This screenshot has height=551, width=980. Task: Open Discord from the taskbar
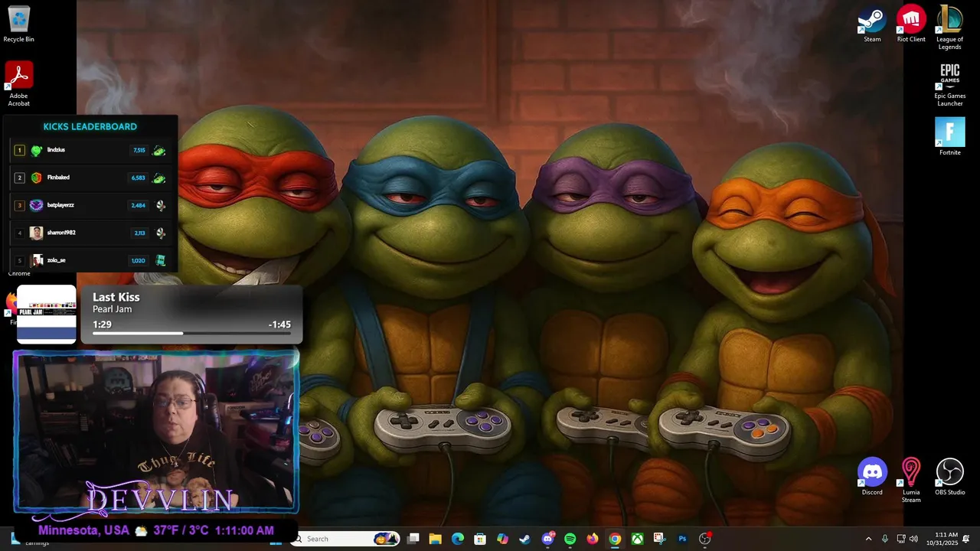click(547, 539)
